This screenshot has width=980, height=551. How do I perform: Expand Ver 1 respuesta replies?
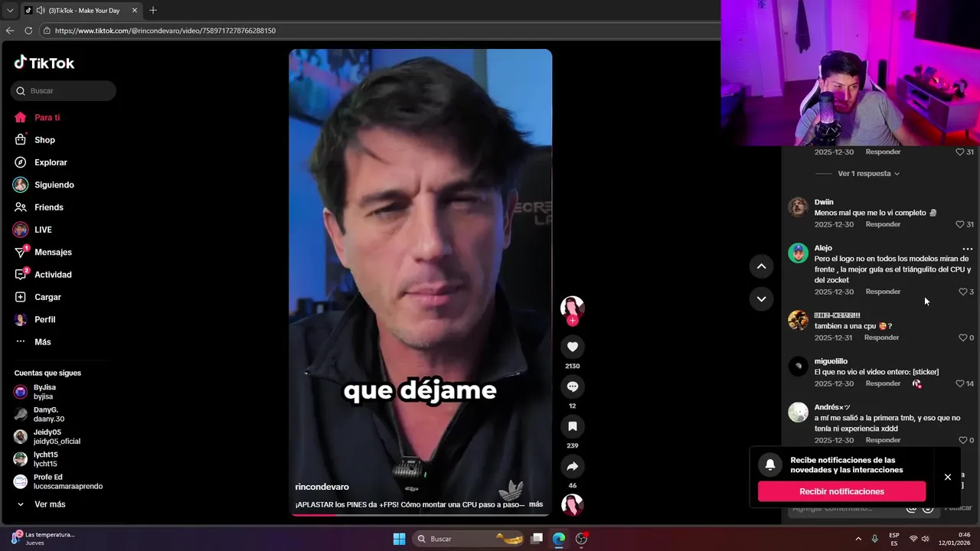pyautogui.click(x=868, y=174)
